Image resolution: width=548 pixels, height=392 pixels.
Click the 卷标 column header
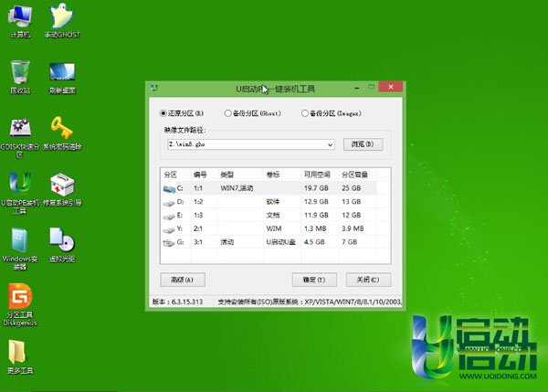[x=273, y=175]
